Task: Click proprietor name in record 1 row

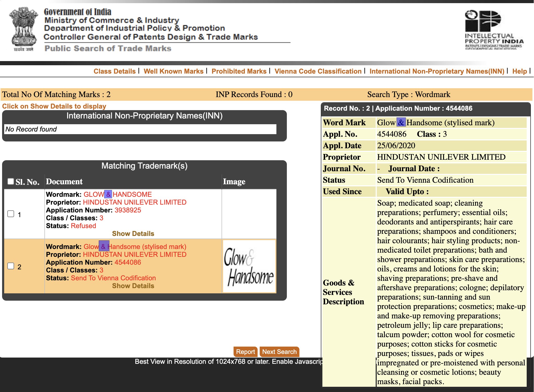Action: pos(135,202)
